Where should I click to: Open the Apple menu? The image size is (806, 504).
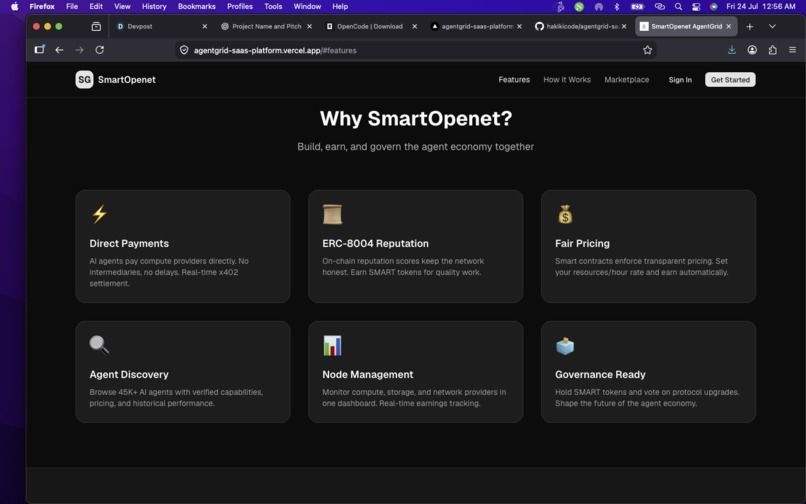point(14,6)
